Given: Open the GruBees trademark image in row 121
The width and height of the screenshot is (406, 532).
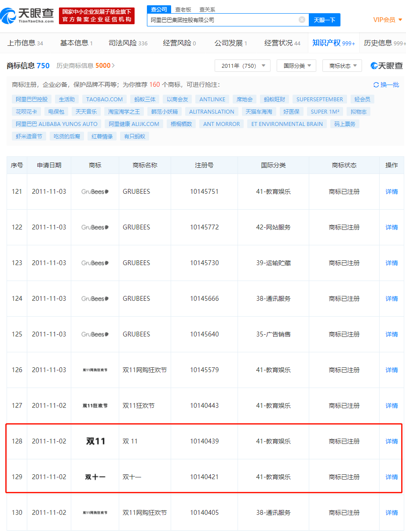Looking at the screenshot, I should point(95,192).
